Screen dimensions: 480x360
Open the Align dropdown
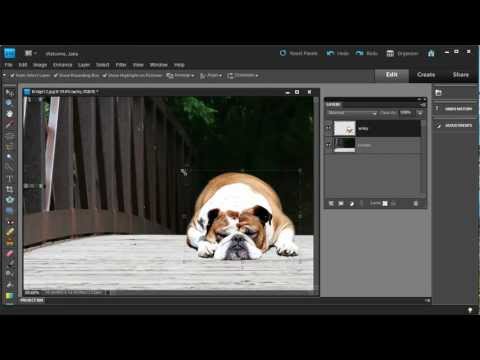pos(211,76)
